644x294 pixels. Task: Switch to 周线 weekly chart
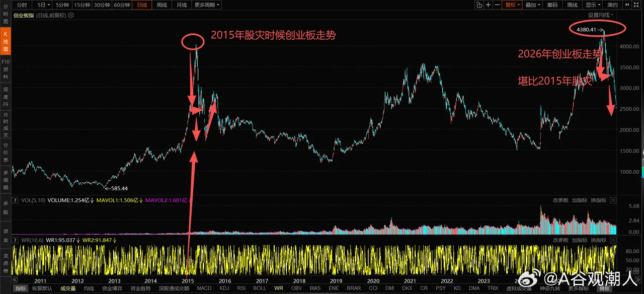coord(162,5)
